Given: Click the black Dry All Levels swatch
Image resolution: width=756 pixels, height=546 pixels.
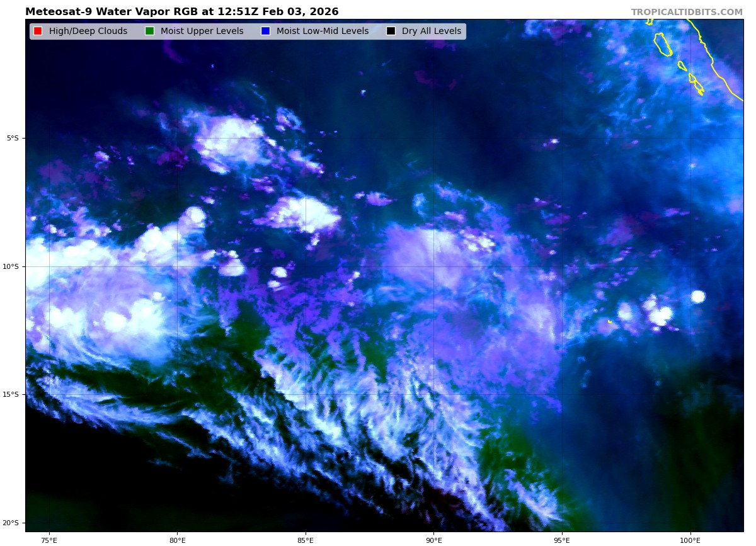Looking at the screenshot, I should click(x=391, y=31).
